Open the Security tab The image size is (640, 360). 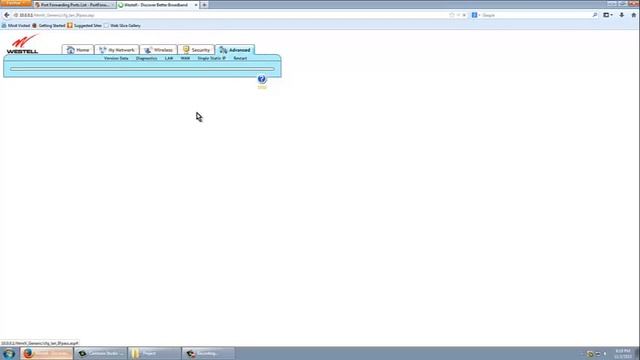(196, 50)
